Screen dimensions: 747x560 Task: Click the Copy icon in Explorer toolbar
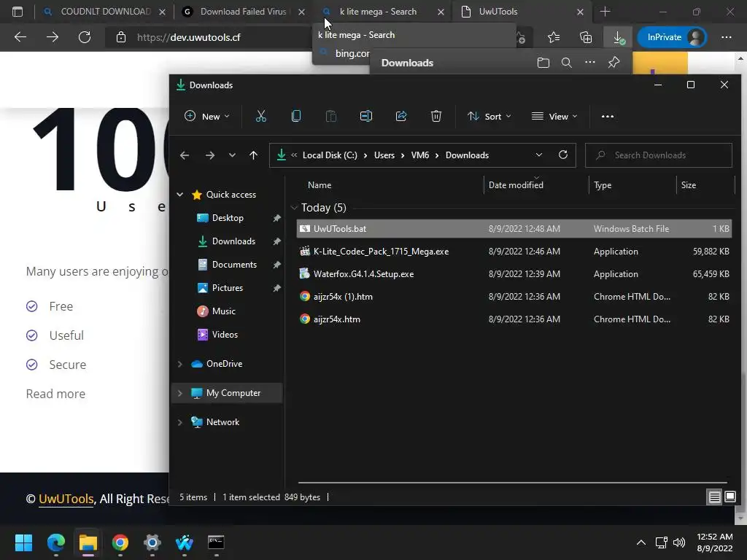pyautogui.click(x=296, y=116)
